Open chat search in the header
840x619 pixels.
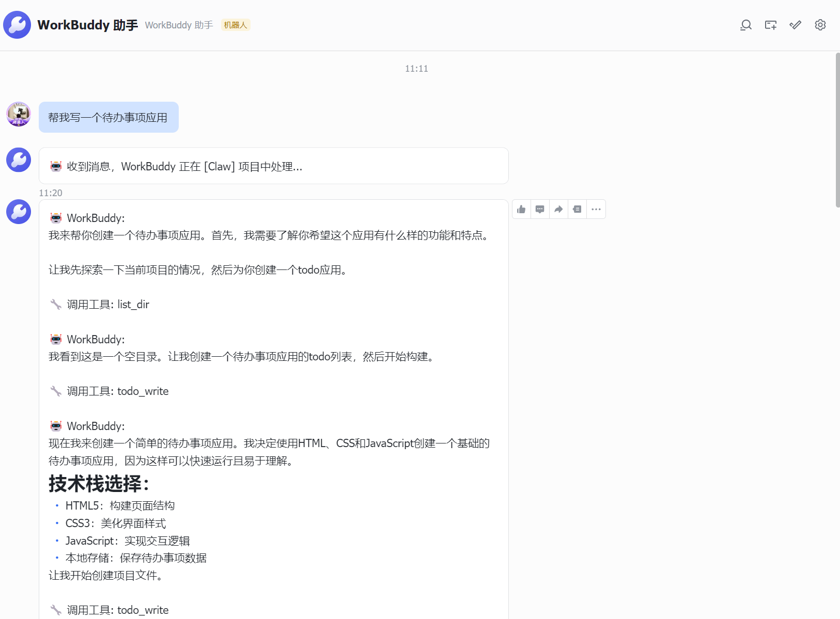[745, 25]
